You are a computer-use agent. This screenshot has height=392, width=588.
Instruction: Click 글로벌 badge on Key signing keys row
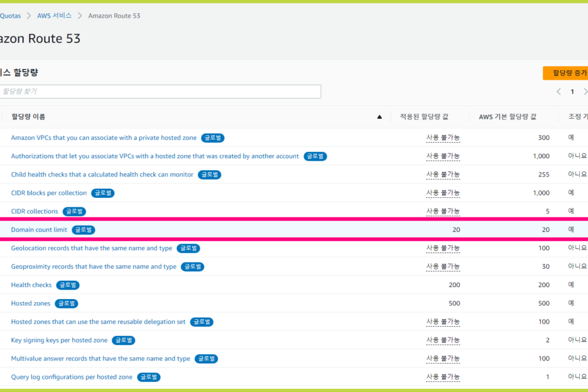[123, 340]
